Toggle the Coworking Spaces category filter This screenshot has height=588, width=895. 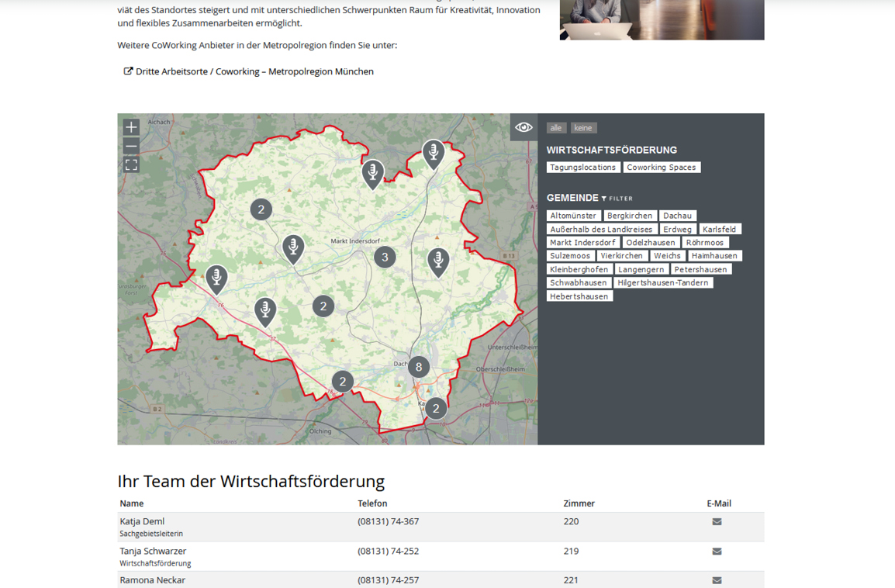(x=662, y=168)
